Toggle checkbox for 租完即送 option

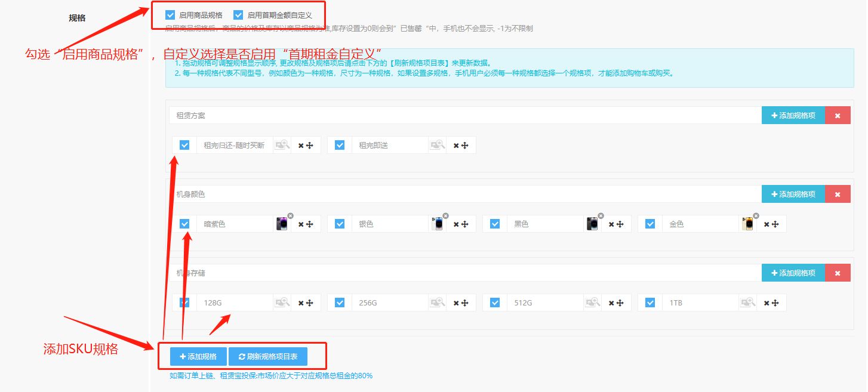point(340,145)
